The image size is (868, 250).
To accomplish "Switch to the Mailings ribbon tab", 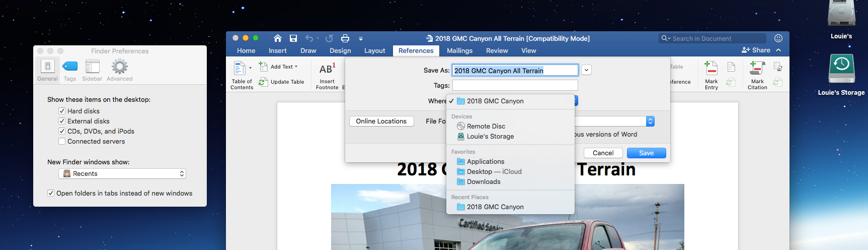I will [460, 50].
